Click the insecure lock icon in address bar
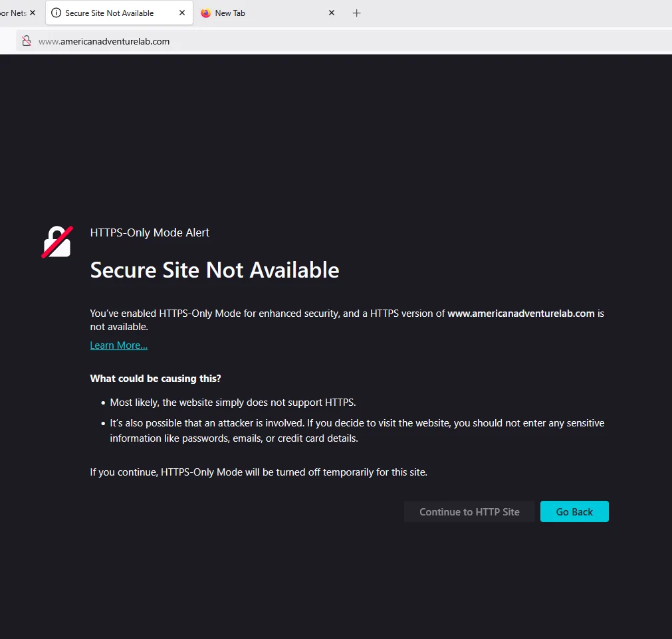The height and width of the screenshot is (639, 672). (x=27, y=41)
